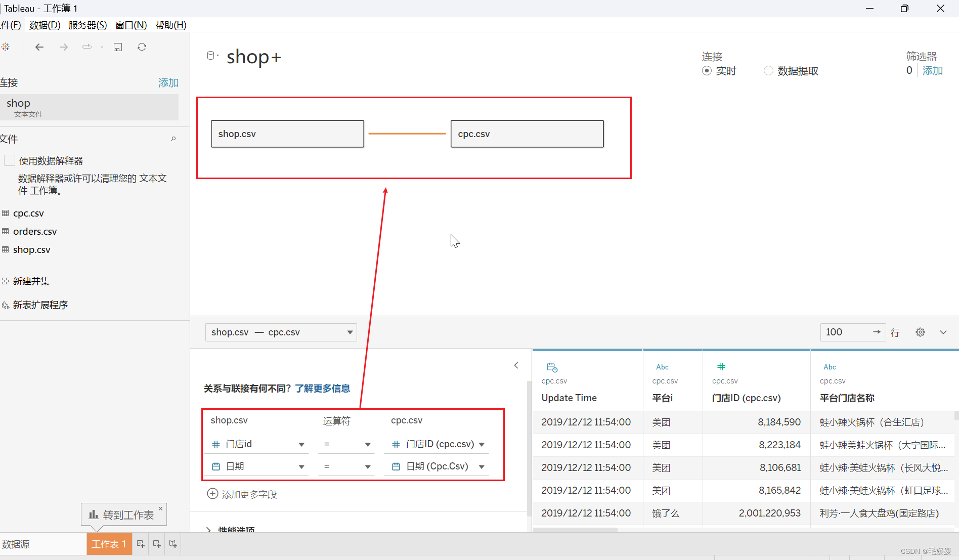This screenshot has height=560, width=959.
Task: Refresh the data source
Action: (x=142, y=47)
